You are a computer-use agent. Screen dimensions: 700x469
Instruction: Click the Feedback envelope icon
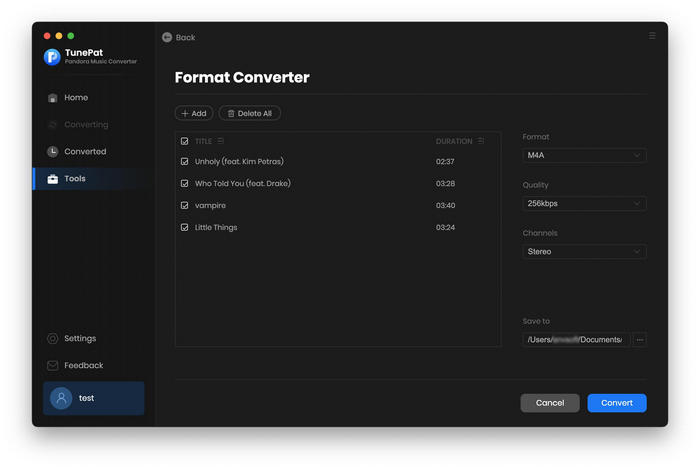(53, 365)
